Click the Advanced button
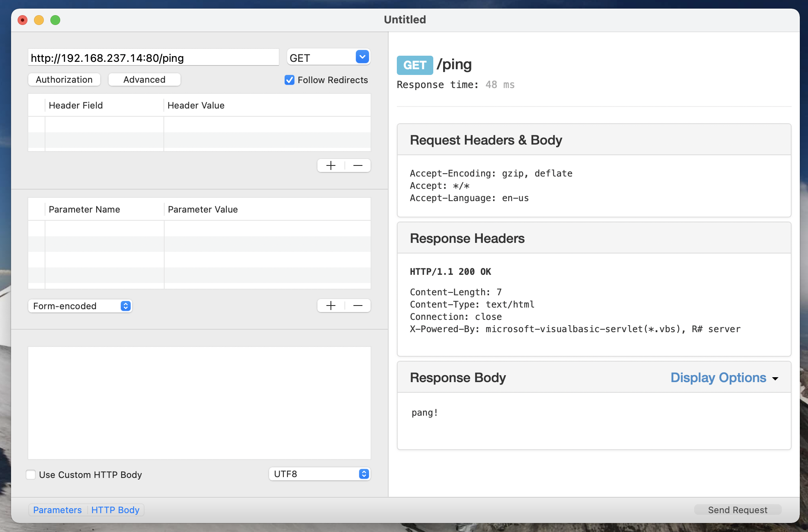The image size is (808, 532). tap(144, 79)
